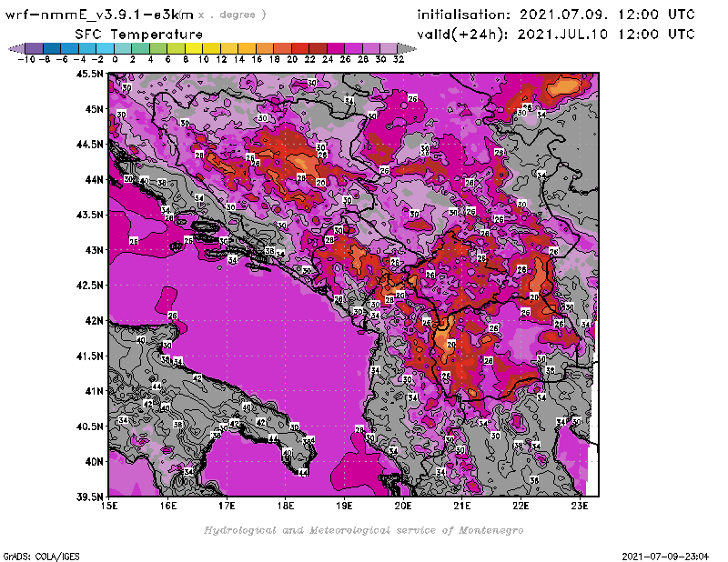Click the '39.5N' latitude label
728x562 pixels.
click(x=89, y=497)
